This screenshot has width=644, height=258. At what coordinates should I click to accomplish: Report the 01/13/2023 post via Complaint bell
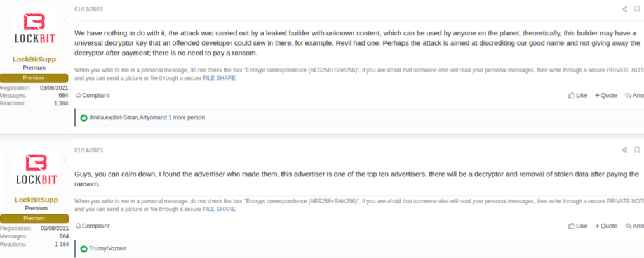pos(93,96)
